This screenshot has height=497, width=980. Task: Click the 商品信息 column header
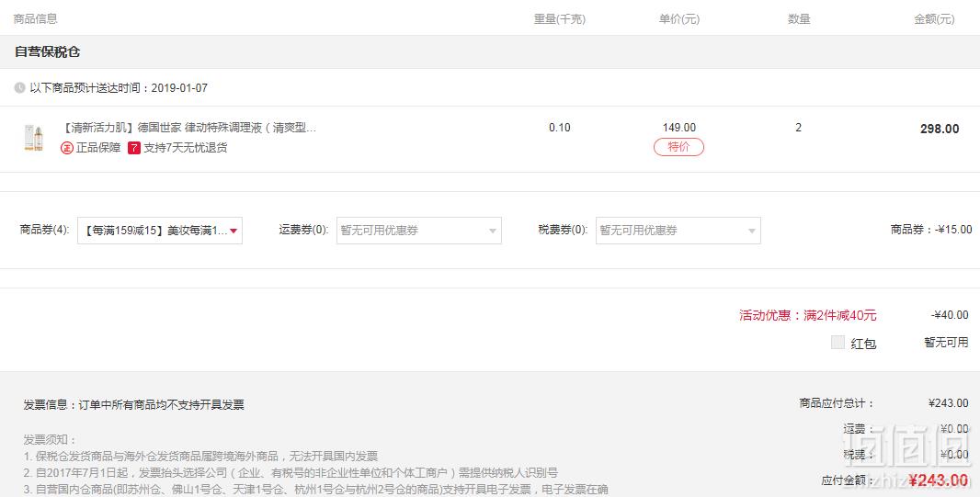coord(36,18)
